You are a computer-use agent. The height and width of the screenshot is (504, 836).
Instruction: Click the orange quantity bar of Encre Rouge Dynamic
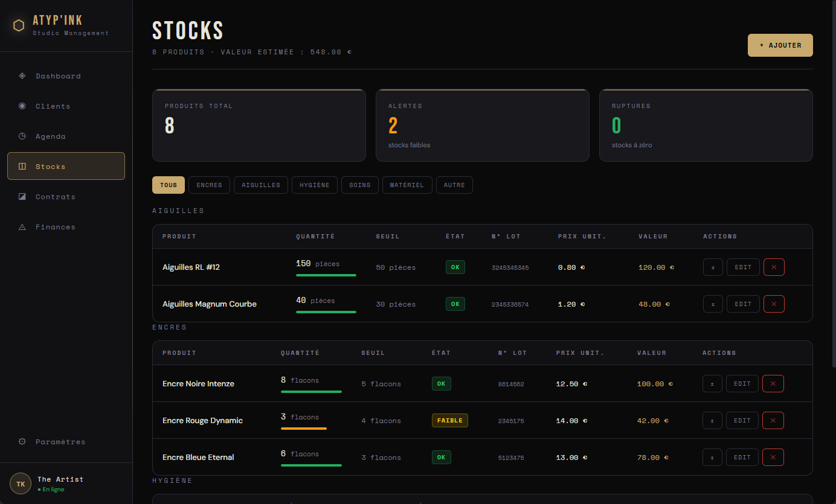click(x=304, y=429)
